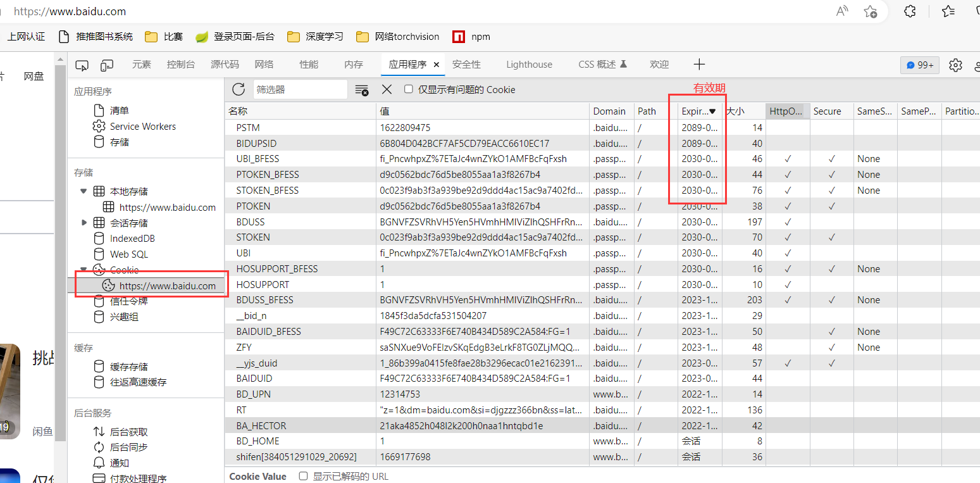Open the 推推图书系统 bookmark

point(96,37)
